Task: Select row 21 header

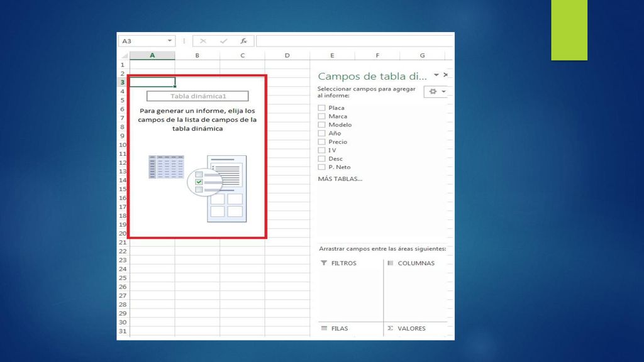Action: [x=123, y=243]
